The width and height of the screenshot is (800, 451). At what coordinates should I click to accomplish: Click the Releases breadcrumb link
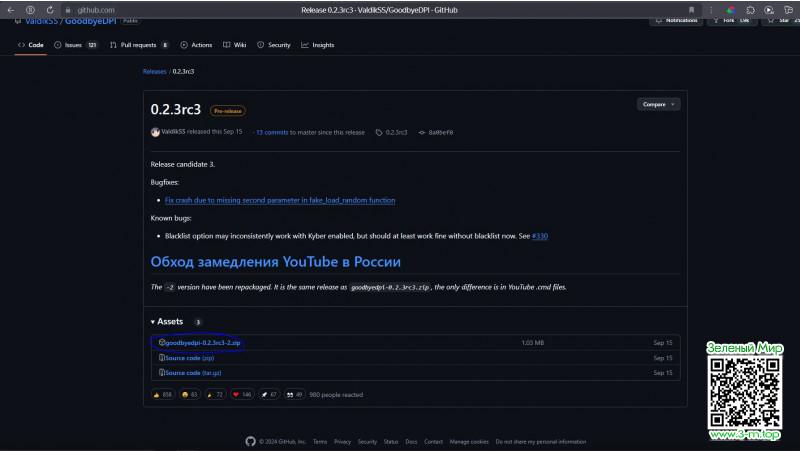point(155,71)
